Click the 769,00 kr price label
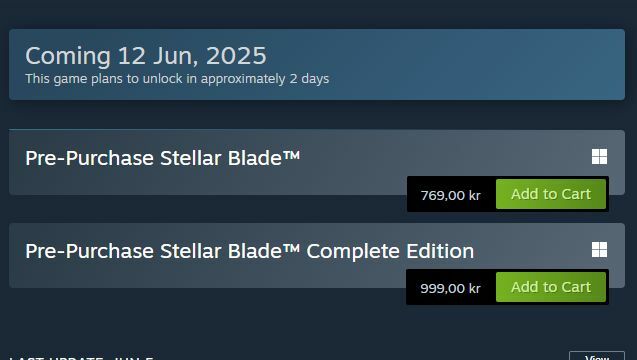The height and width of the screenshot is (360, 637). (x=451, y=195)
